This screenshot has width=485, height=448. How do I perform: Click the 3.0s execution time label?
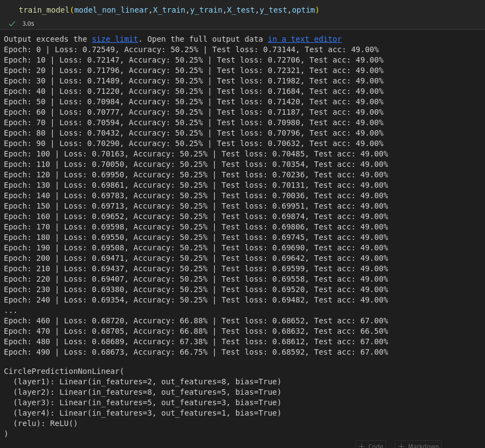click(x=28, y=24)
